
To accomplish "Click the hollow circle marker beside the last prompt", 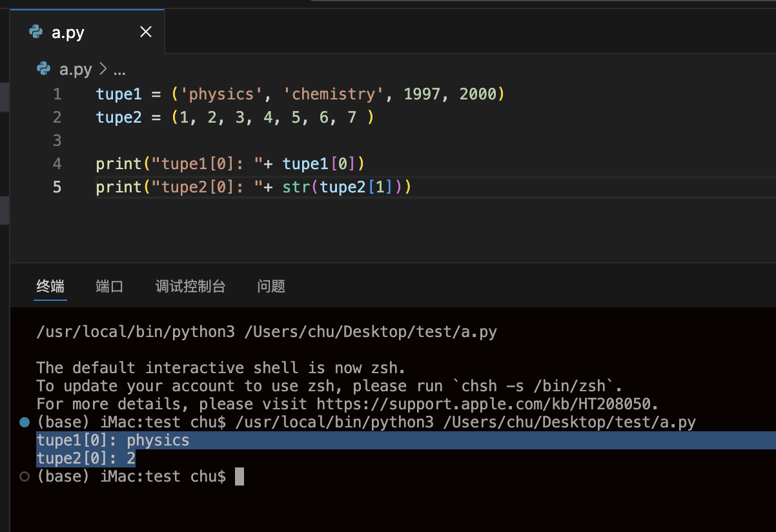I will 25,476.
